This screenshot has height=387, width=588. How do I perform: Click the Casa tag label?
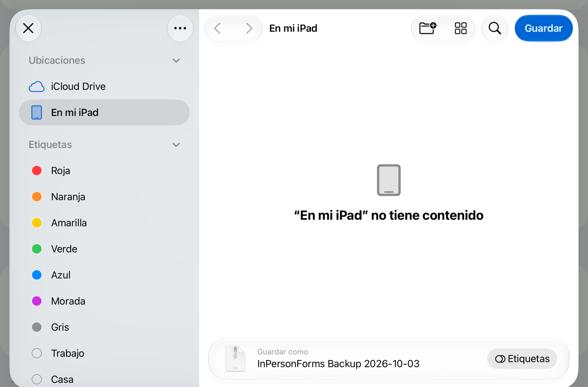(x=62, y=380)
